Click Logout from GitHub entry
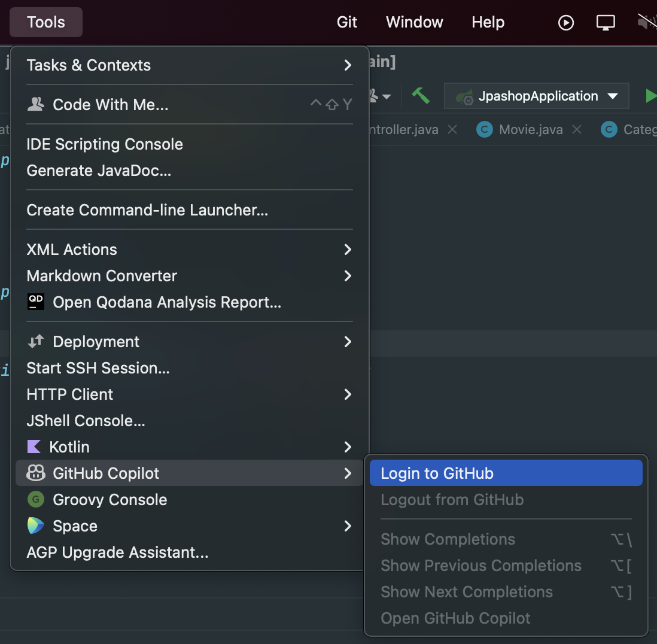This screenshot has width=657, height=644. (506, 500)
